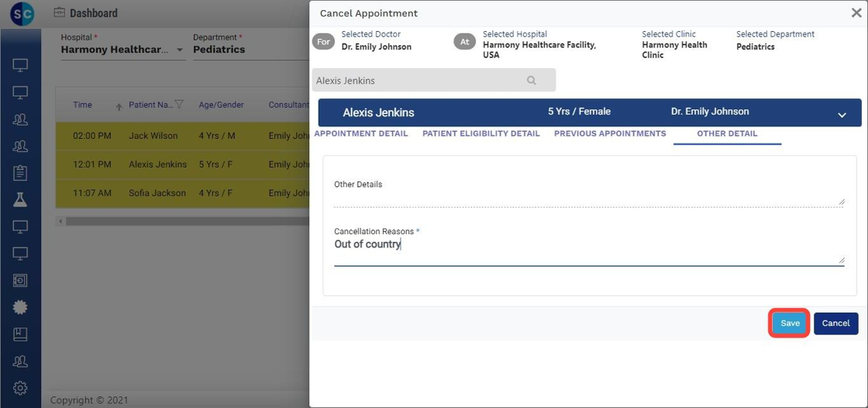
Task: Open the safe vault icon in sidebar
Action: (x=20, y=281)
